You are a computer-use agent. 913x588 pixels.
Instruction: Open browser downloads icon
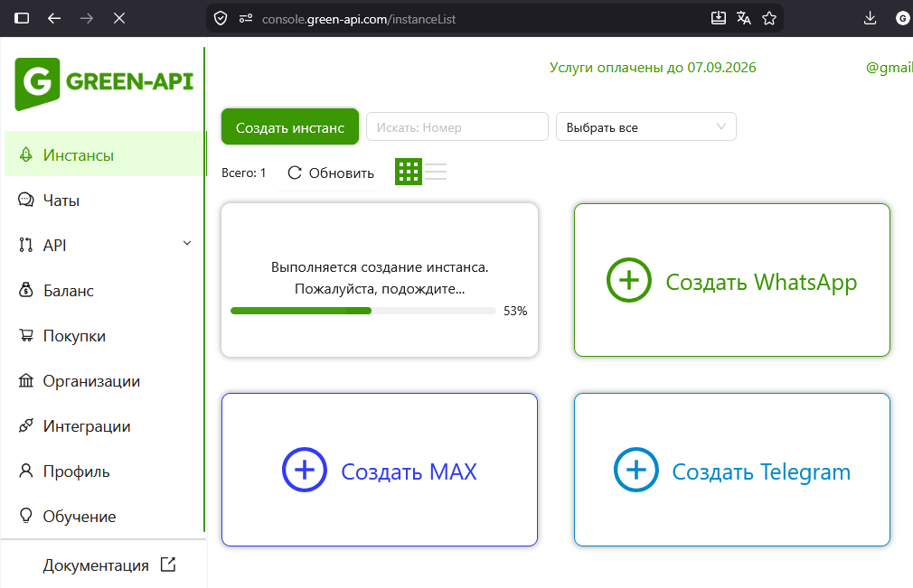click(x=870, y=18)
